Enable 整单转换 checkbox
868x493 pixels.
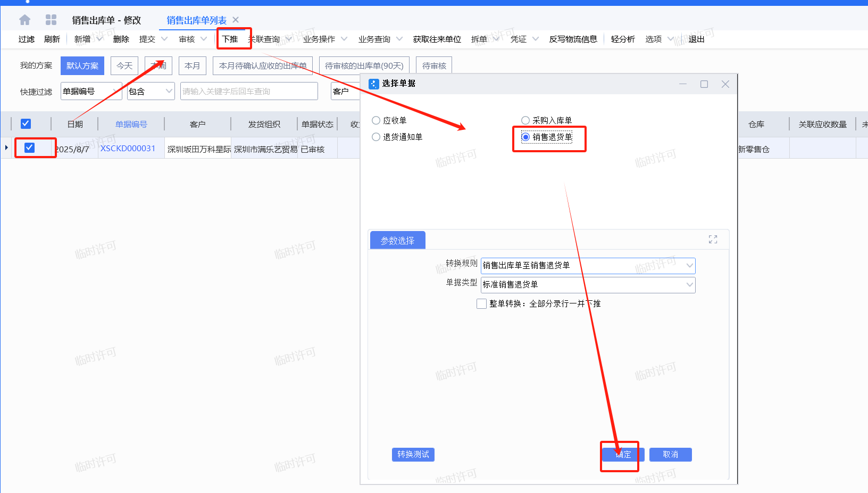[x=482, y=303]
